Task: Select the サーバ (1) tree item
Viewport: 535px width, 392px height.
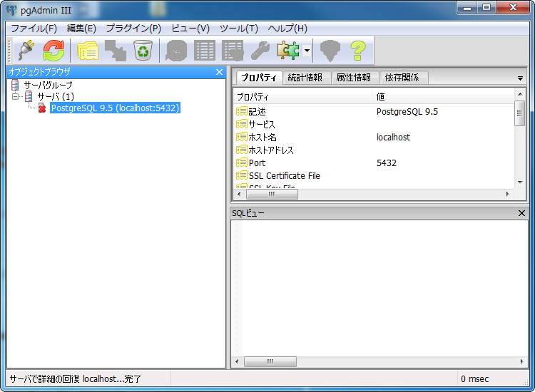Action: [x=56, y=96]
